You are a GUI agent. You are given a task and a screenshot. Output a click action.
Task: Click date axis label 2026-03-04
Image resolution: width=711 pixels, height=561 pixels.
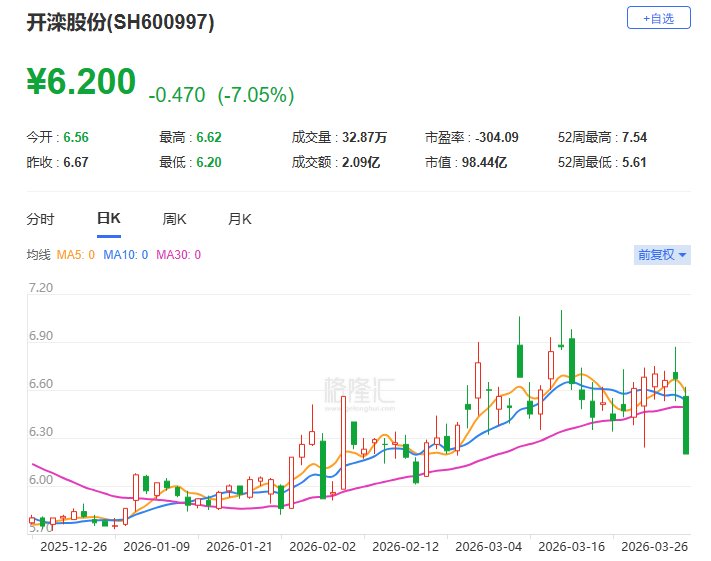pos(488,546)
